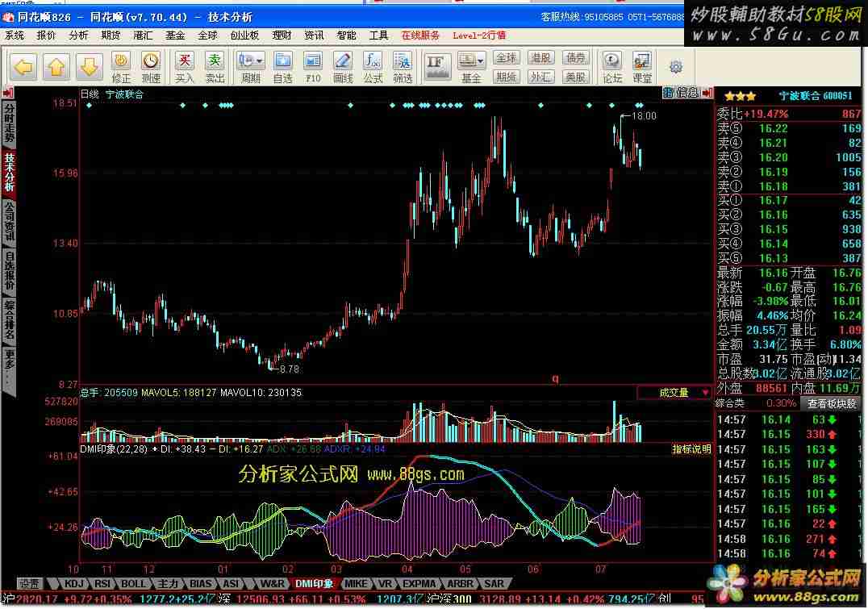
Task: Switch to the 综合排名 side tab
Action: [9, 319]
